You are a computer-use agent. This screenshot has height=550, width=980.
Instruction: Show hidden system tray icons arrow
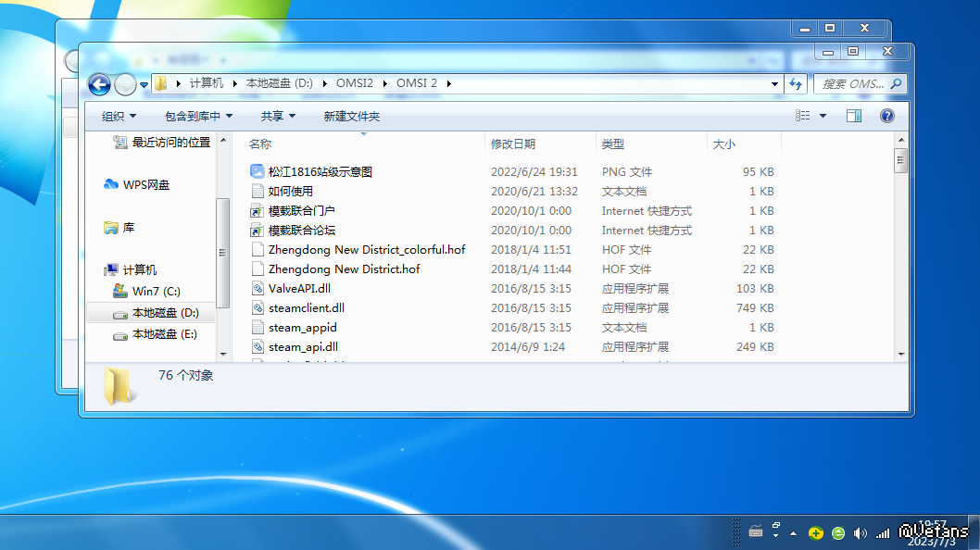coord(793,533)
